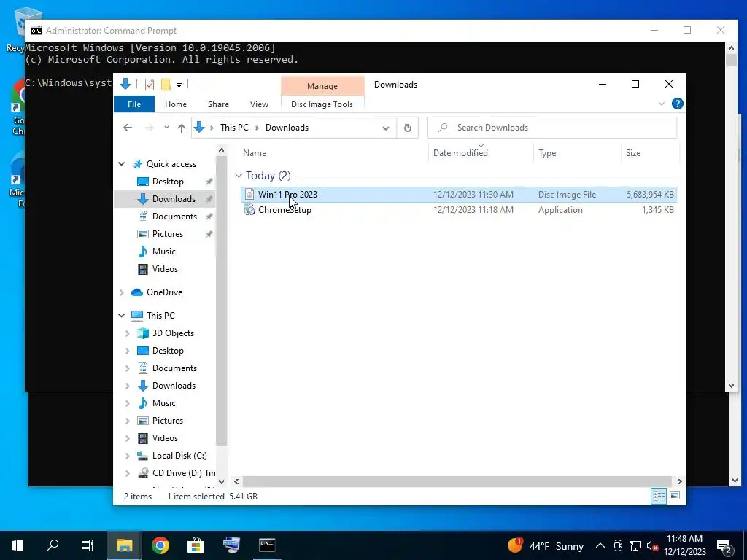Collapse the Today group
Screen dimensions: 747x560
point(239,176)
